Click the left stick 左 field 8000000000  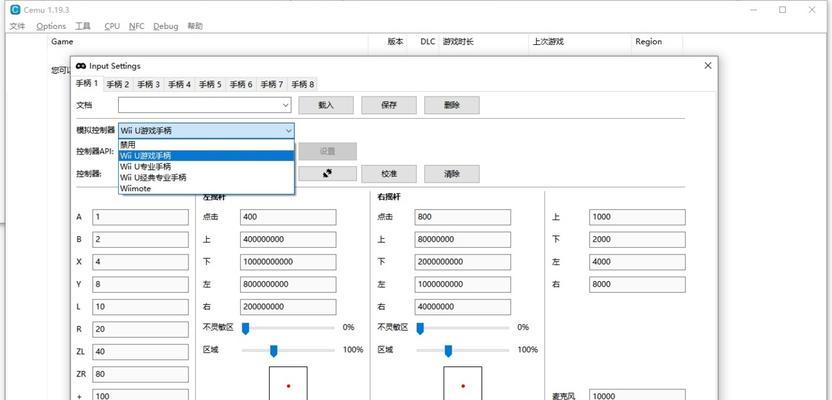click(x=288, y=284)
